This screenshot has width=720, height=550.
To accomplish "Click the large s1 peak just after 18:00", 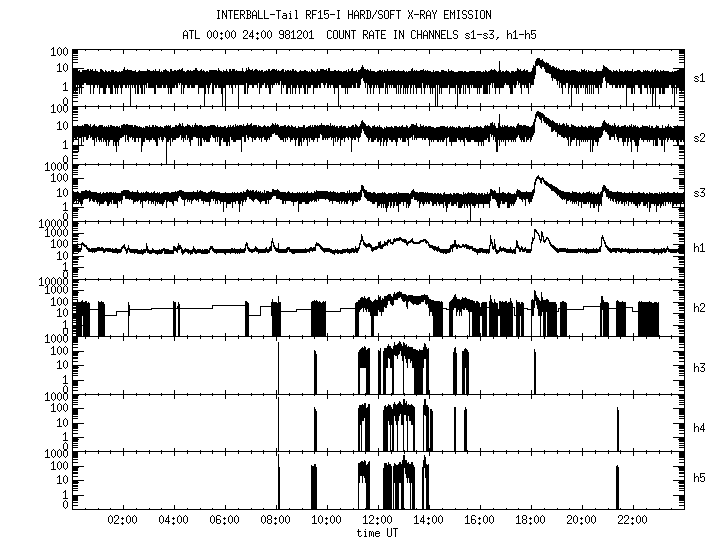I will [539, 64].
